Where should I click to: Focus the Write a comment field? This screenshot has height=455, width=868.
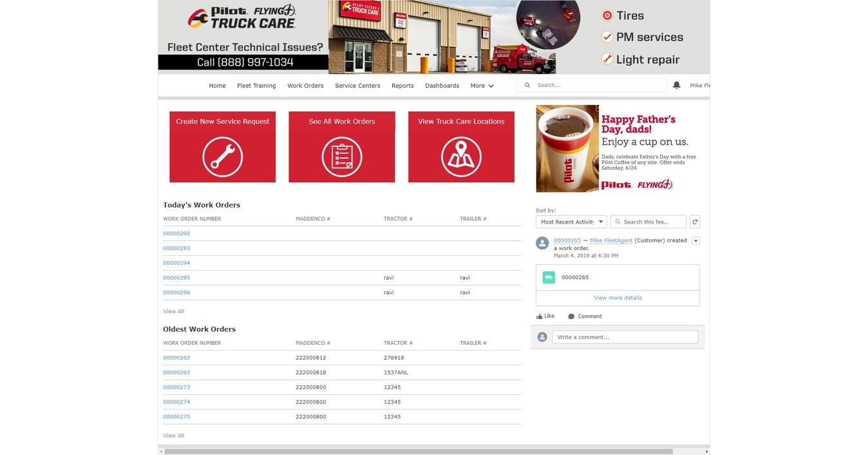[x=625, y=337]
